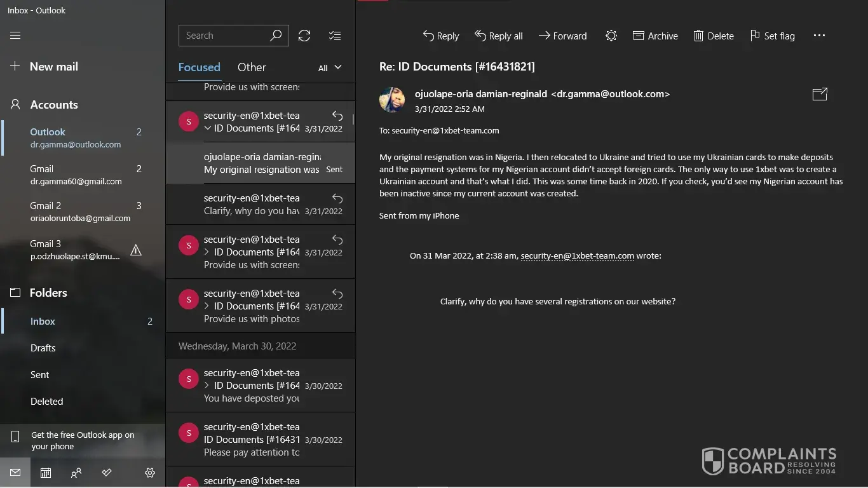Expand the ID Documents thread about screenshots
The image size is (868, 488).
click(x=208, y=252)
